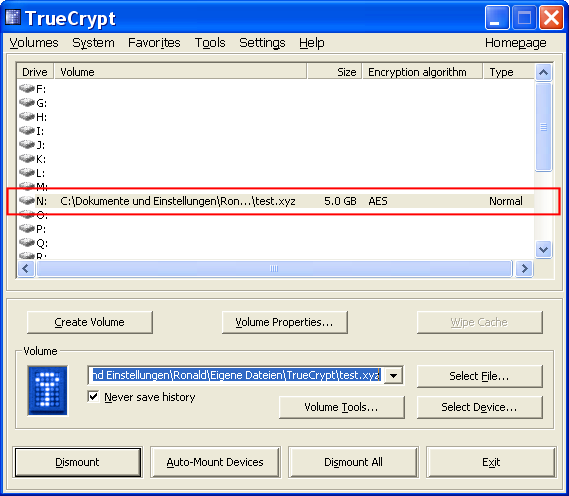
Task: Select the test.xyz volume path text
Action: pos(178,201)
